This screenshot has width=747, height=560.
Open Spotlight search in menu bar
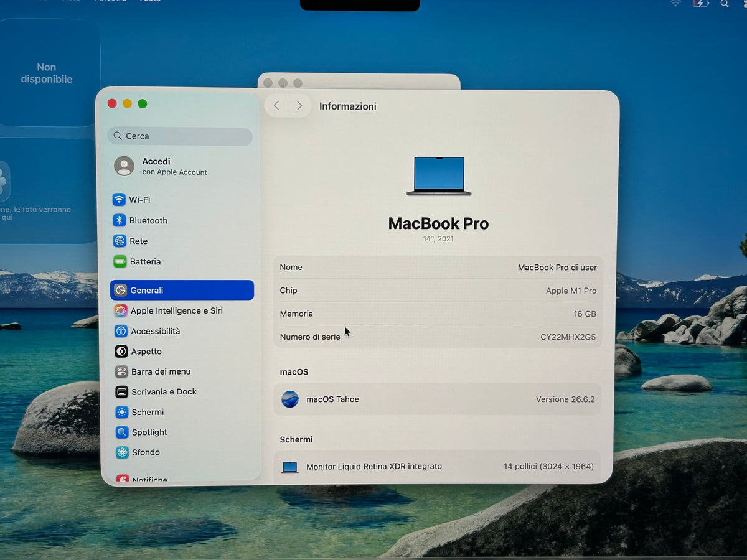pyautogui.click(x=725, y=4)
